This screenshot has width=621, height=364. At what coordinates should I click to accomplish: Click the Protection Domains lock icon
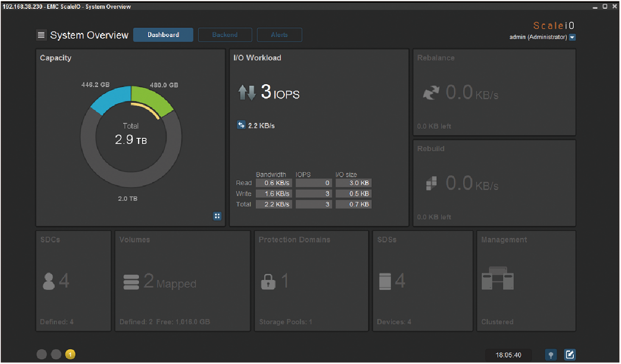tap(268, 281)
